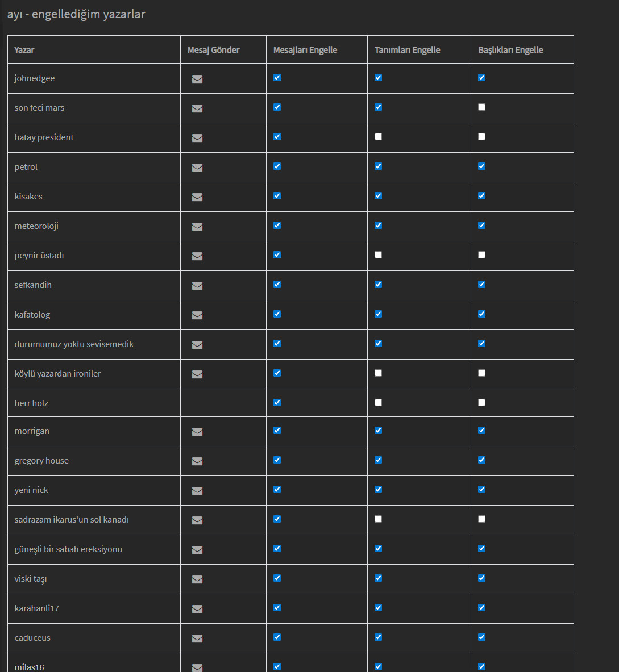Message caduceus with the envelope icon
The width and height of the screenshot is (619, 672).
point(197,638)
